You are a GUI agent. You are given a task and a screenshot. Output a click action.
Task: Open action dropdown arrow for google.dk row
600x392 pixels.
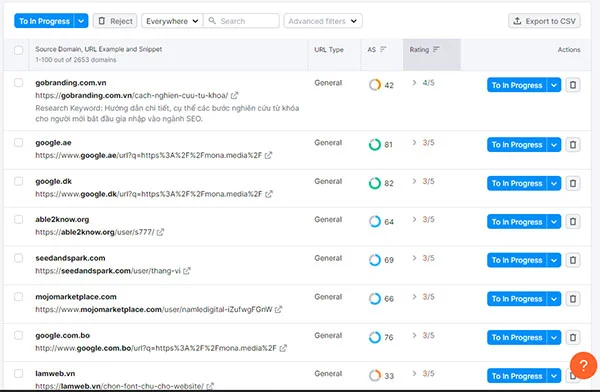pos(554,183)
